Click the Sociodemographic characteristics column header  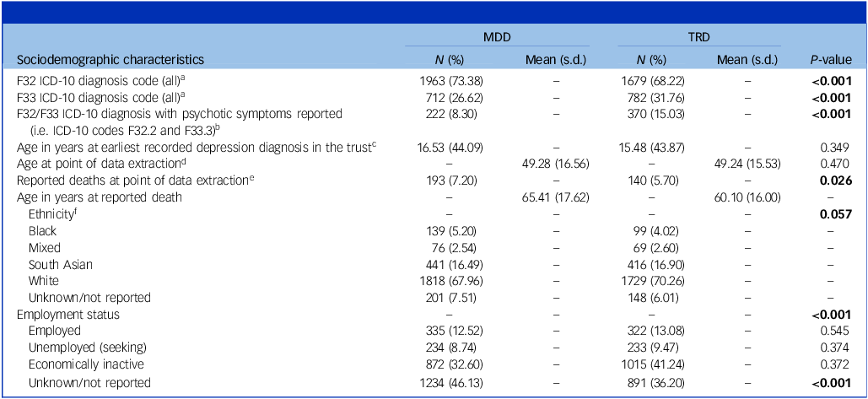[109, 60]
